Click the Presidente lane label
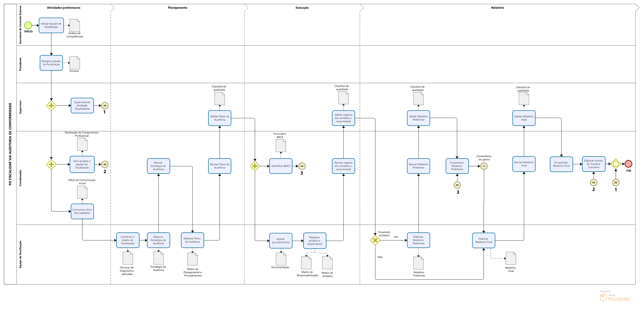This screenshot has width=644, height=321. point(21,64)
